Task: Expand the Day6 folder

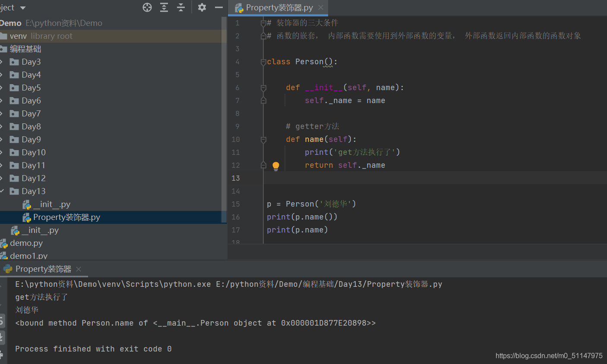Action: (2, 101)
